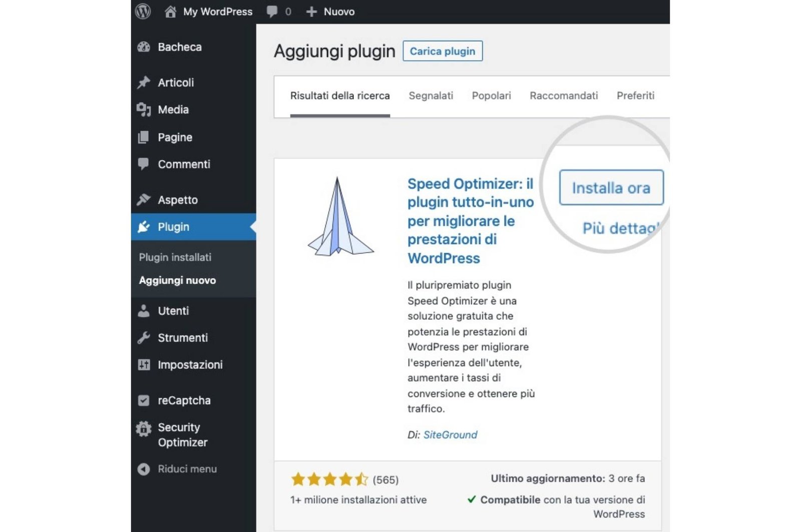
Task: Collapse sidebar with Riduci menu
Action: pos(187,469)
